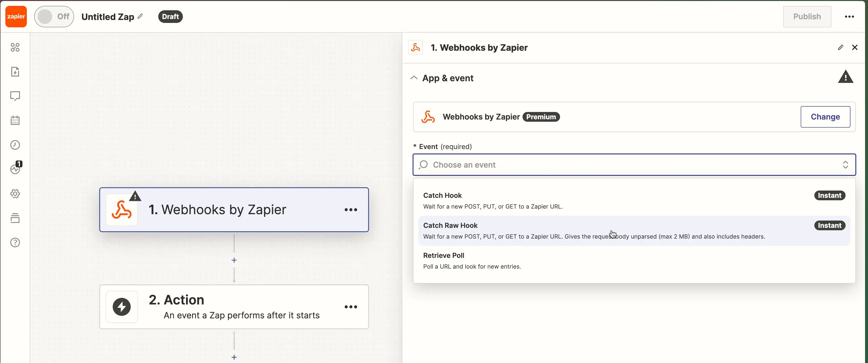Image resolution: width=868 pixels, height=363 pixels.
Task: Open the settings gear in sidebar
Action: [x=15, y=193]
